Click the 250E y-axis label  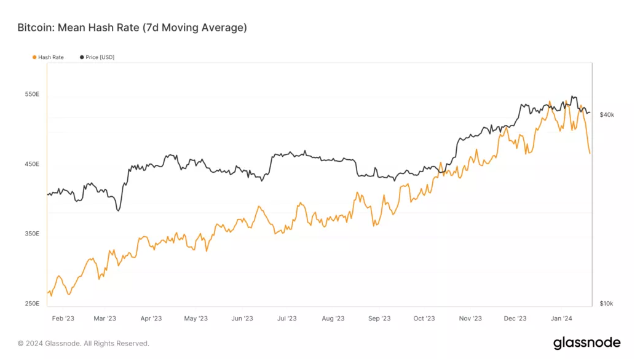[32, 304]
